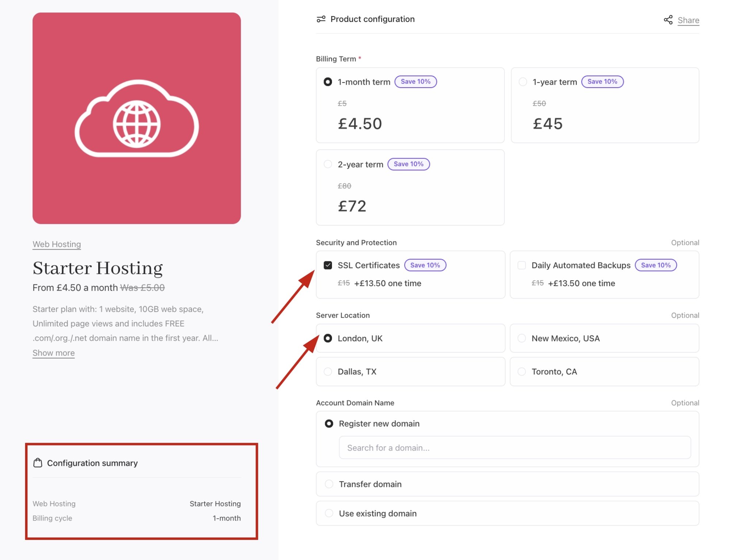Viewport: 753px width, 560px height.
Task: Select the 1-month term radio button
Action: click(328, 82)
